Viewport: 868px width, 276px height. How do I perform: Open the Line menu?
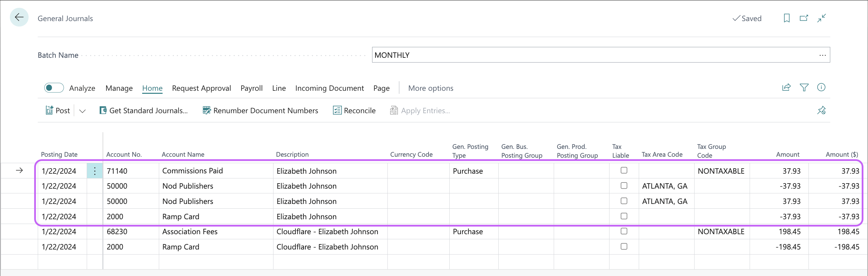(x=279, y=88)
